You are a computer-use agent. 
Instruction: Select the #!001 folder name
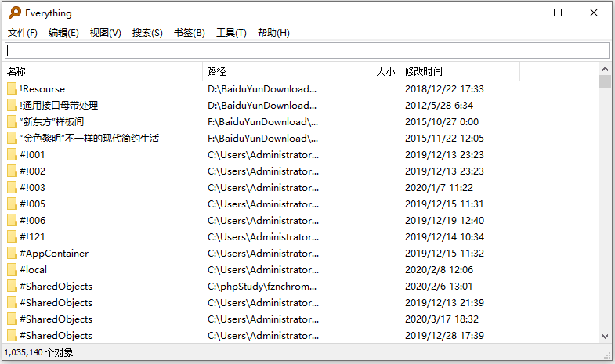[32, 155]
